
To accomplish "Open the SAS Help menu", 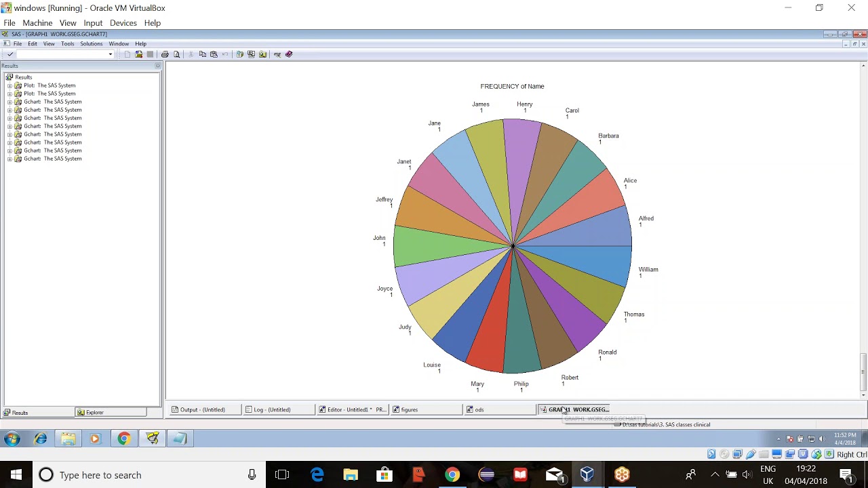I will pos(140,43).
